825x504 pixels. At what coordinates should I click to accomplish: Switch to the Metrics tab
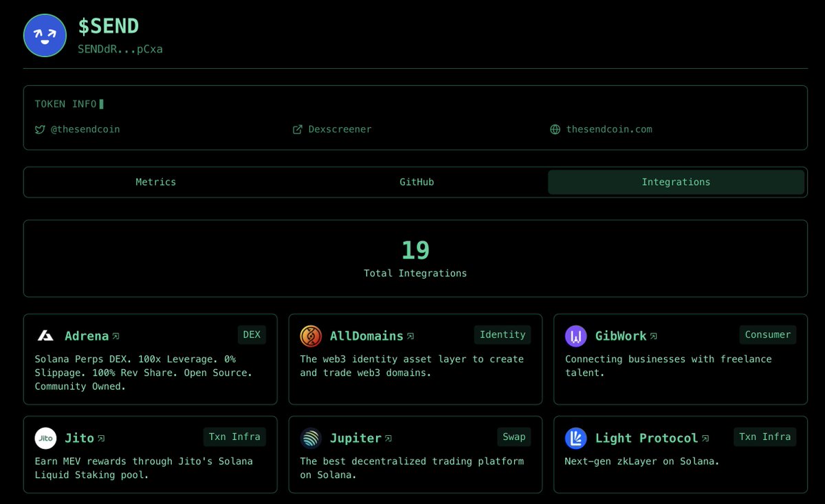(x=156, y=182)
